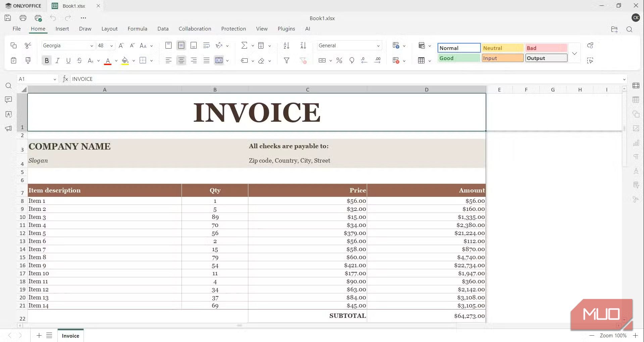Select the Invoice sheet tab
This screenshot has width=644, height=342.
click(70, 336)
